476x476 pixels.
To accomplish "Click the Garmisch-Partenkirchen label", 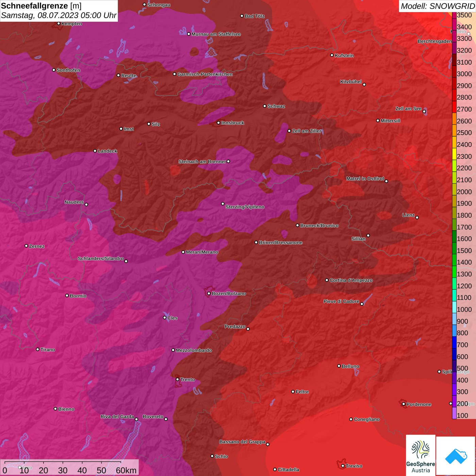I will click(205, 74).
